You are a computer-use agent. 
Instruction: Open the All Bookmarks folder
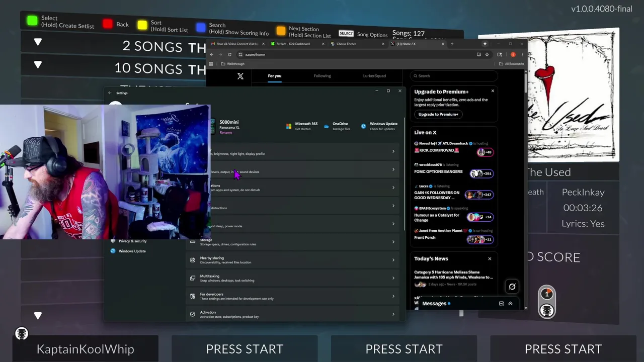(x=511, y=64)
